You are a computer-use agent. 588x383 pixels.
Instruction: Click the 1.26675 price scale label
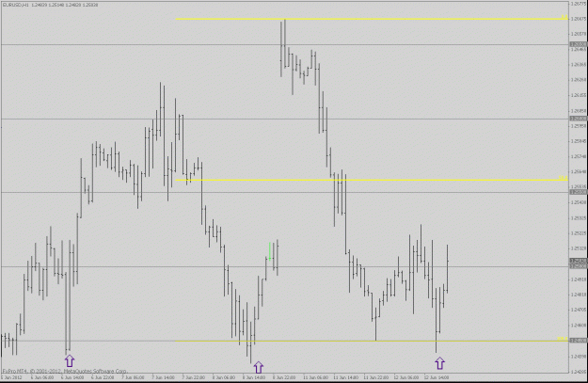578,19
